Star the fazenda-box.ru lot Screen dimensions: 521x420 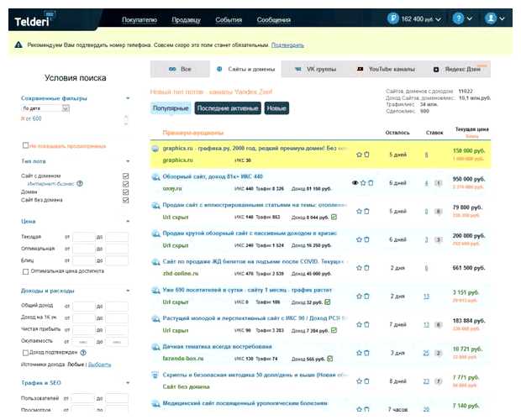pyautogui.click(x=360, y=353)
